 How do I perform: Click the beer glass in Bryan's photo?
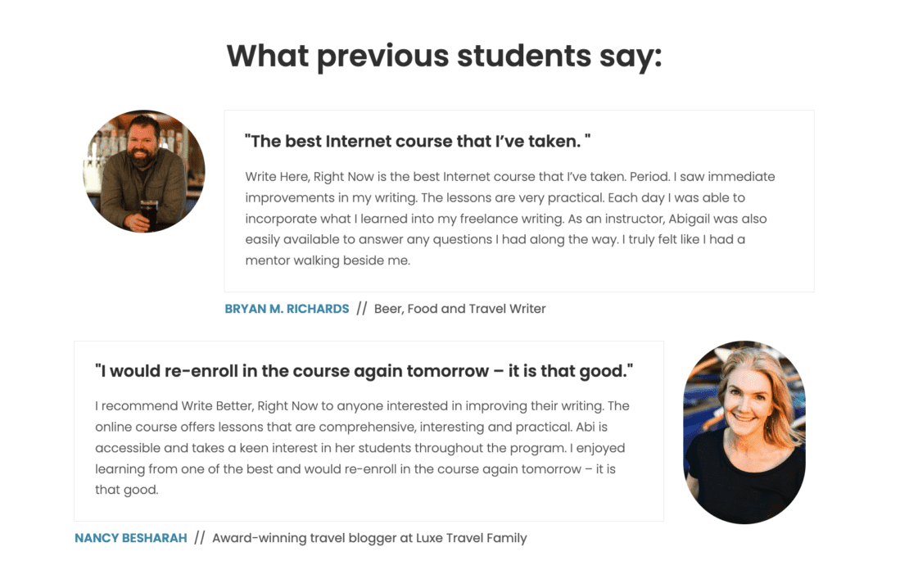(148, 212)
